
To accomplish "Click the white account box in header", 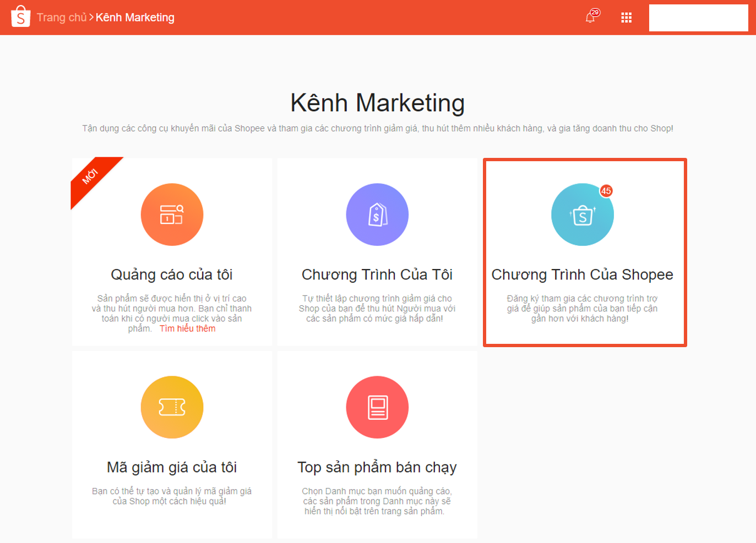I will (698, 18).
